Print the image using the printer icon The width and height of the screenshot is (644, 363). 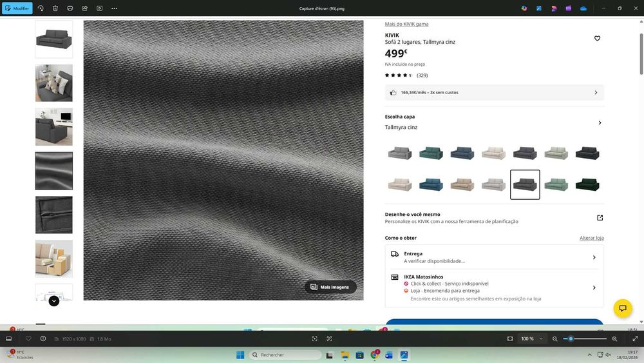70,8
